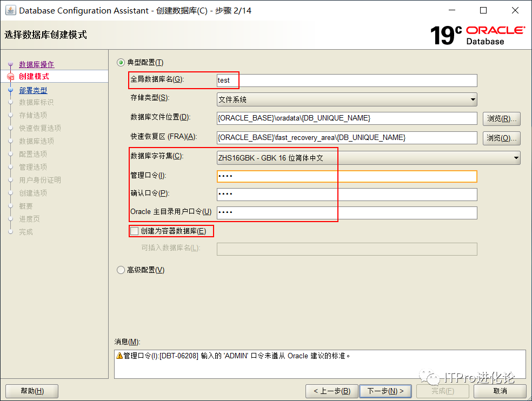Proceed with 下一步(N) button
Viewport: 532px width, 401px height.
[385, 391]
